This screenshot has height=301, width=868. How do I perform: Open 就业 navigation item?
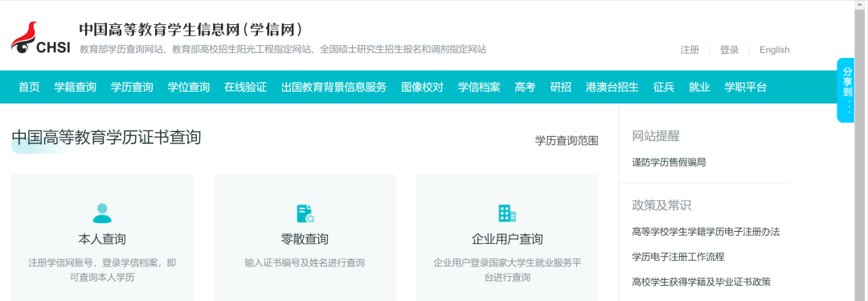click(699, 87)
